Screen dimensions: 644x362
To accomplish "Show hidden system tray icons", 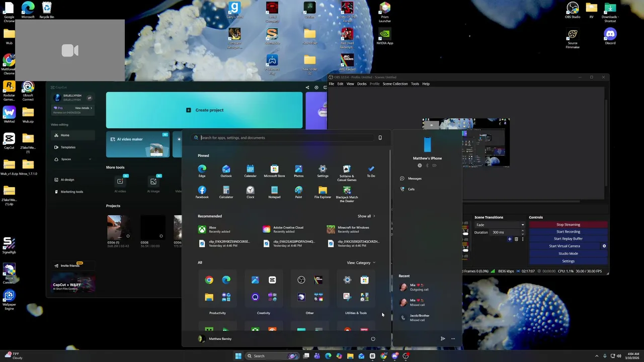I will coord(597,356).
